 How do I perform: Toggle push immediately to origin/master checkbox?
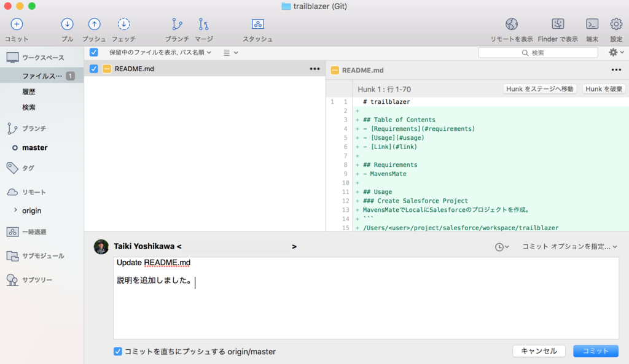click(x=117, y=352)
